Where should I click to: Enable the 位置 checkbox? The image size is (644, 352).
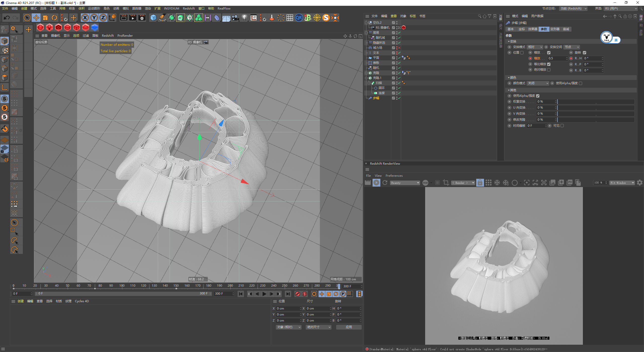click(x=522, y=53)
